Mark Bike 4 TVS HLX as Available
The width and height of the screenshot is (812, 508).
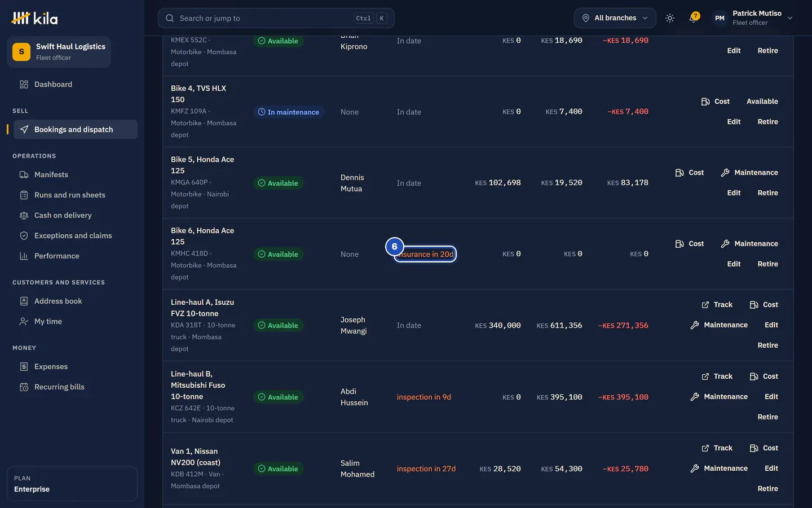(762, 102)
